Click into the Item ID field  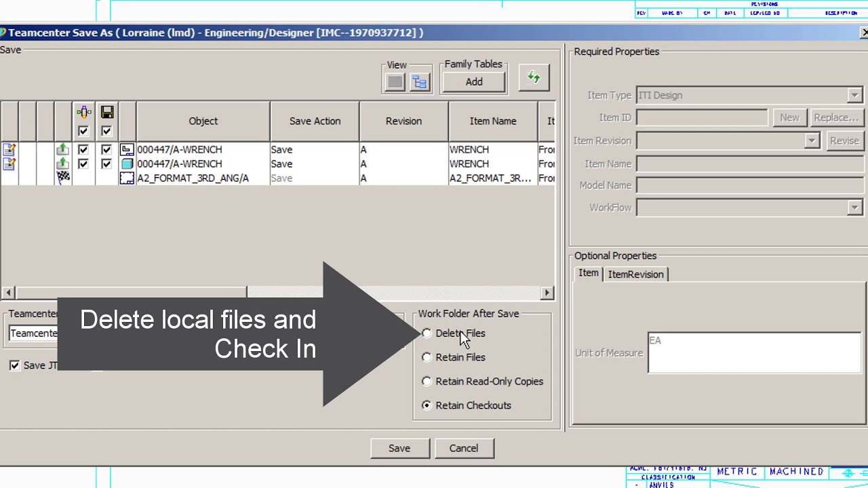[702, 118]
